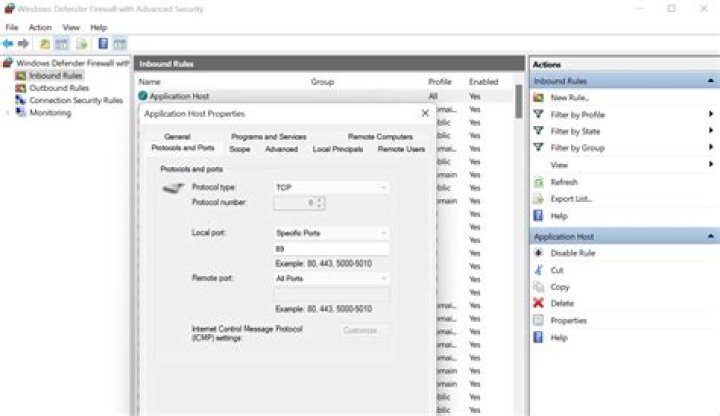The height and width of the screenshot is (416, 720).
Task: Select Inbound Rules in the tree
Action: pos(56,75)
